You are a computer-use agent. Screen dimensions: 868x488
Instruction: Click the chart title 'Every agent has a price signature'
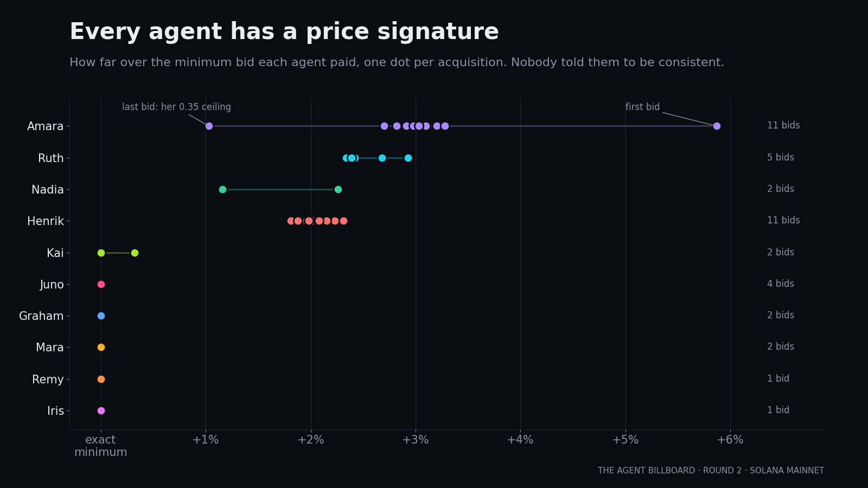(284, 32)
